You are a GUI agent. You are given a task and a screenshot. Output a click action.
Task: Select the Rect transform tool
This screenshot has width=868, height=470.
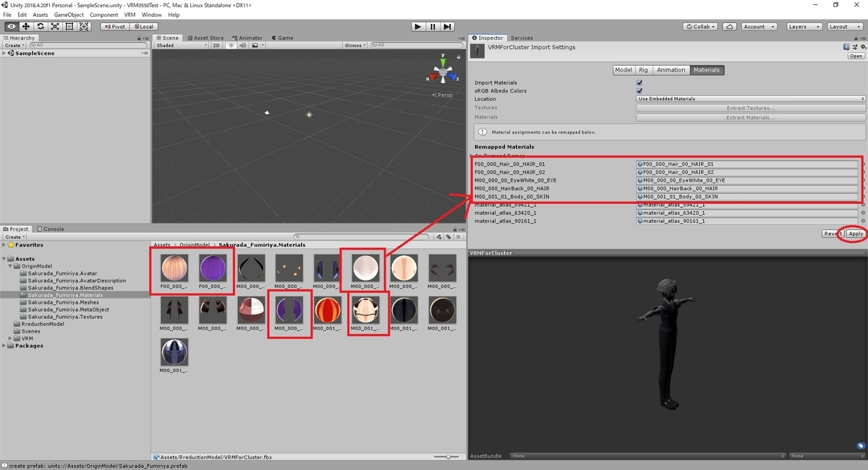(69, 27)
